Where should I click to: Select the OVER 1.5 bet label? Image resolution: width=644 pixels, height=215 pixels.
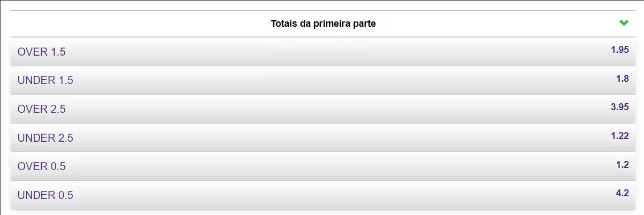coord(42,52)
